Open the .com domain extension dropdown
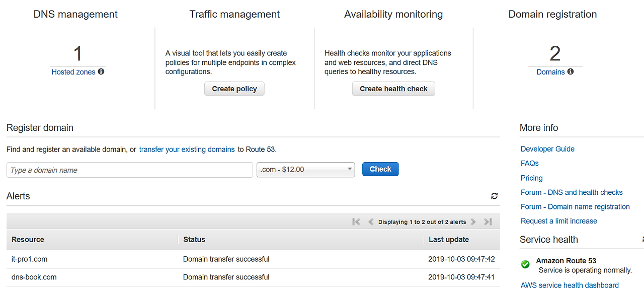 [305, 170]
